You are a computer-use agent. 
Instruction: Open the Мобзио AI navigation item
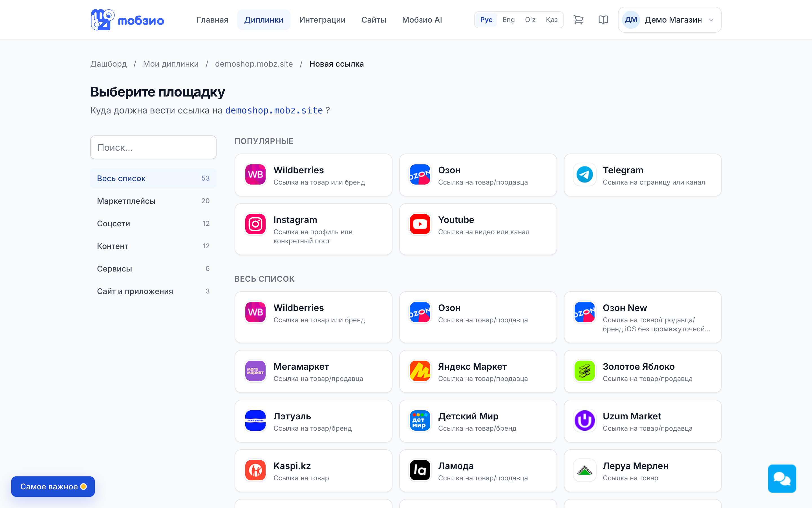(x=422, y=20)
